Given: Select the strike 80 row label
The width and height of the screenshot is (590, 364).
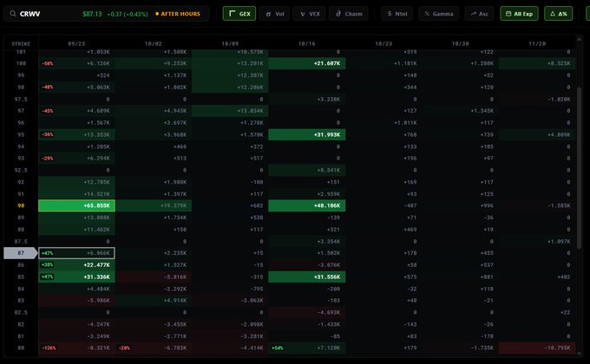Looking at the screenshot, I should 21,348.
